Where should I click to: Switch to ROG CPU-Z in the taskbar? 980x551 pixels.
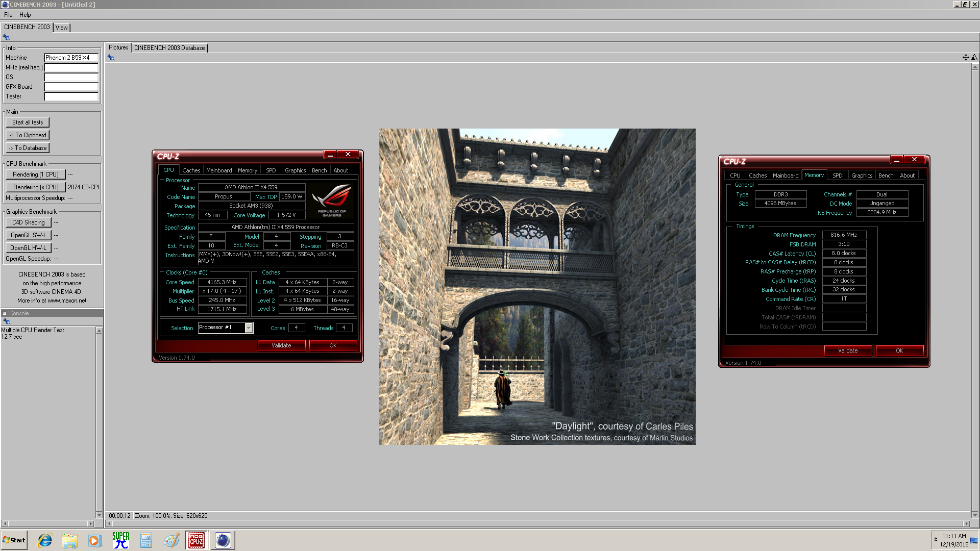click(197, 540)
